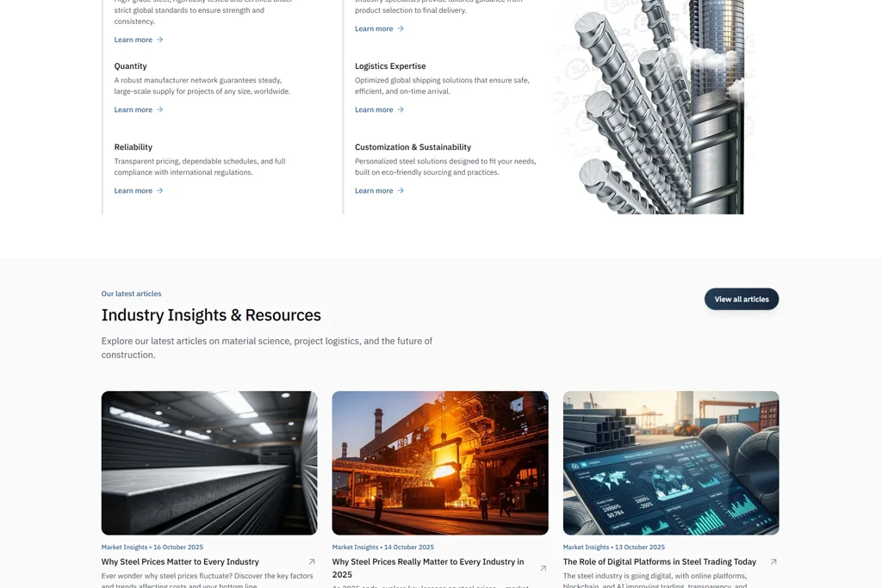The height and width of the screenshot is (588, 882).
Task: Read 'Why Steel Prices Matter to Every Industry'
Action: (x=180, y=561)
